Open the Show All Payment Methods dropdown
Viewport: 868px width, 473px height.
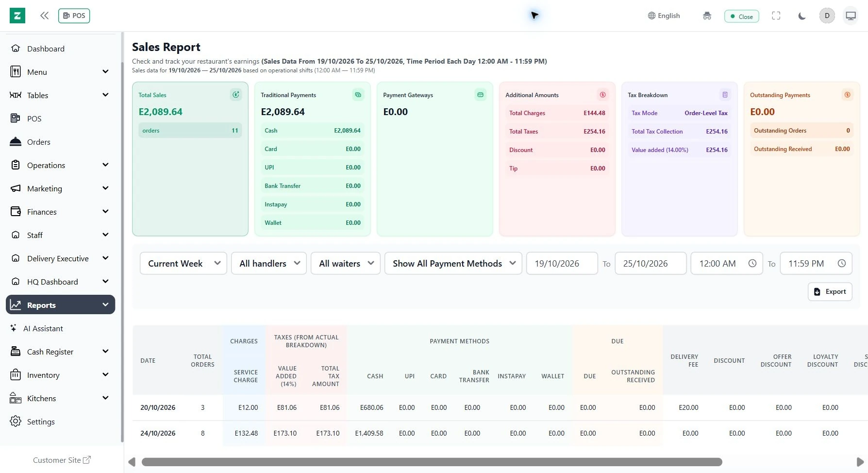pos(453,263)
